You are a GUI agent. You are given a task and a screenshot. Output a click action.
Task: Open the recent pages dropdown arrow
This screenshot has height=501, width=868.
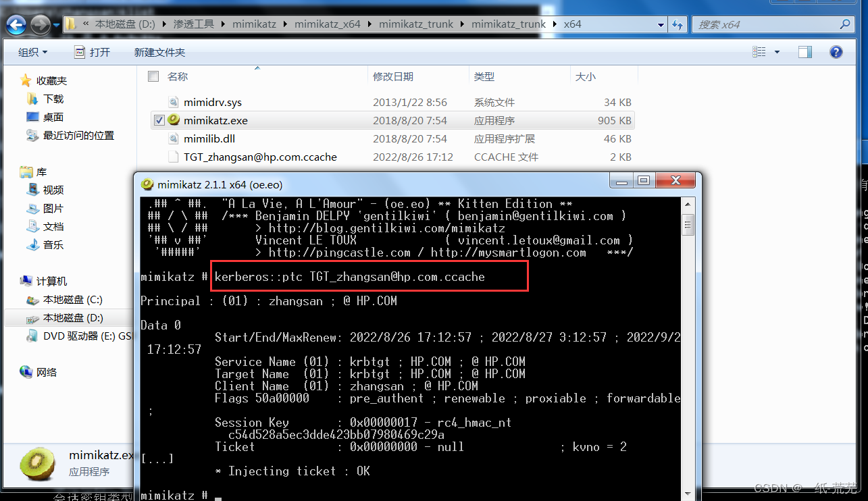point(56,26)
